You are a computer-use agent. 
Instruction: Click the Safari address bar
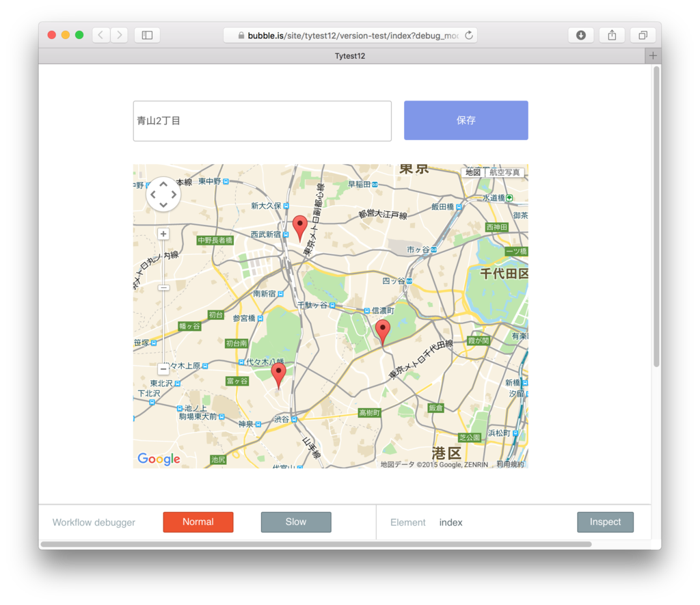pyautogui.click(x=350, y=36)
